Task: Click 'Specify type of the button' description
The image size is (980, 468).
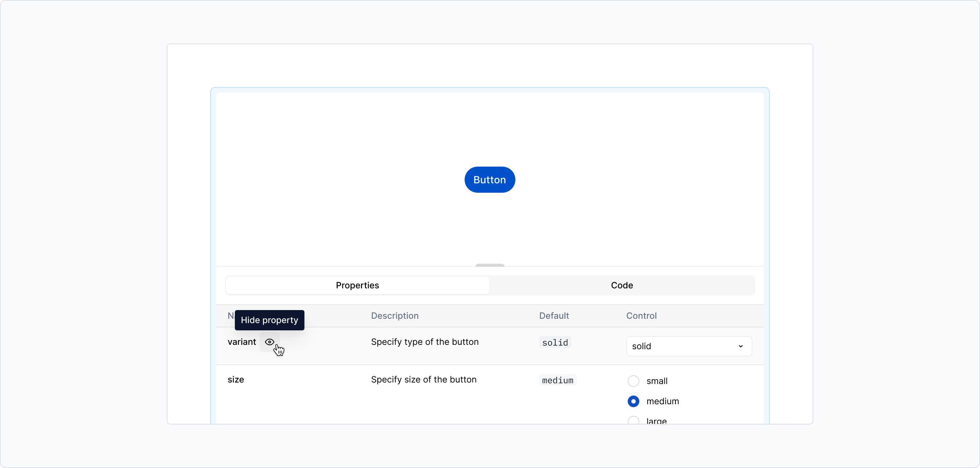Action: (424, 342)
